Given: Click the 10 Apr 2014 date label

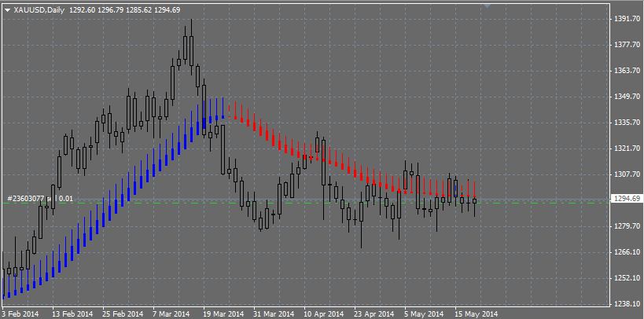Looking at the screenshot, I should [324, 314].
